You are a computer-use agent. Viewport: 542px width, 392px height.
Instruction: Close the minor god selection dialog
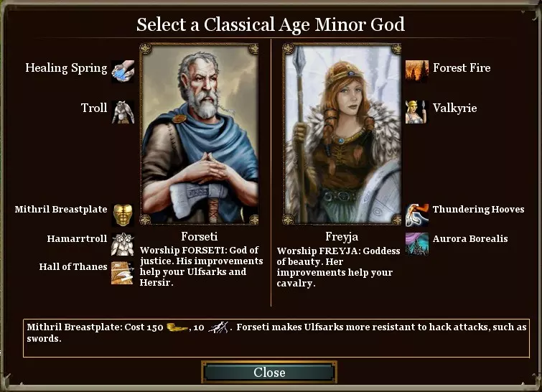[x=269, y=373]
